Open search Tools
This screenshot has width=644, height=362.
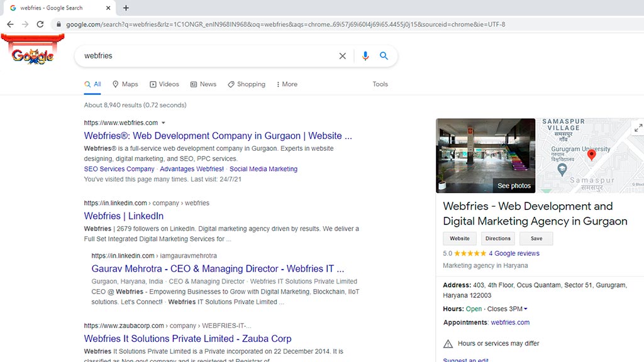pos(380,84)
